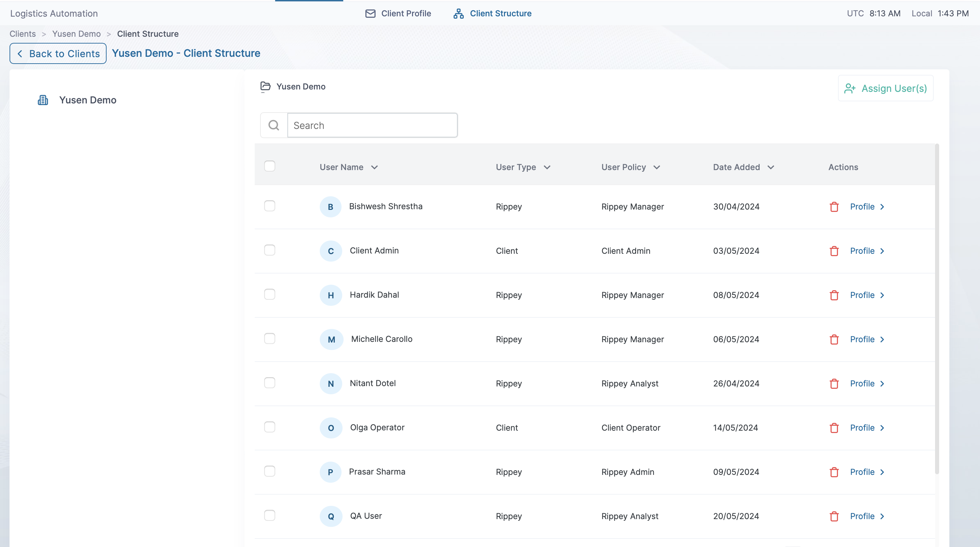The image size is (980, 547).
Task: Click the building icon beside Yusen Demo
Action: click(43, 100)
